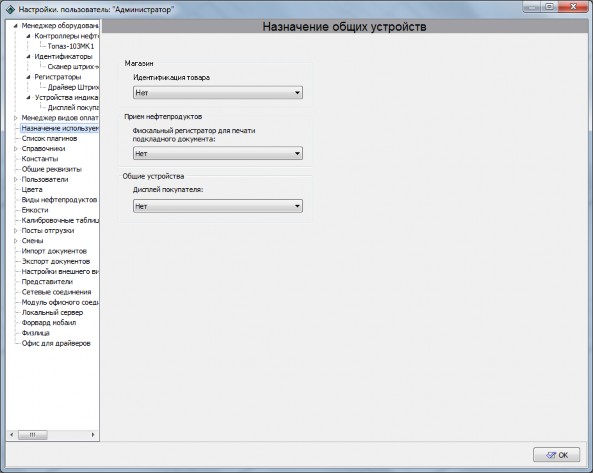593x473 pixels.
Task: Open the Константы settings item
Action: pos(40,159)
